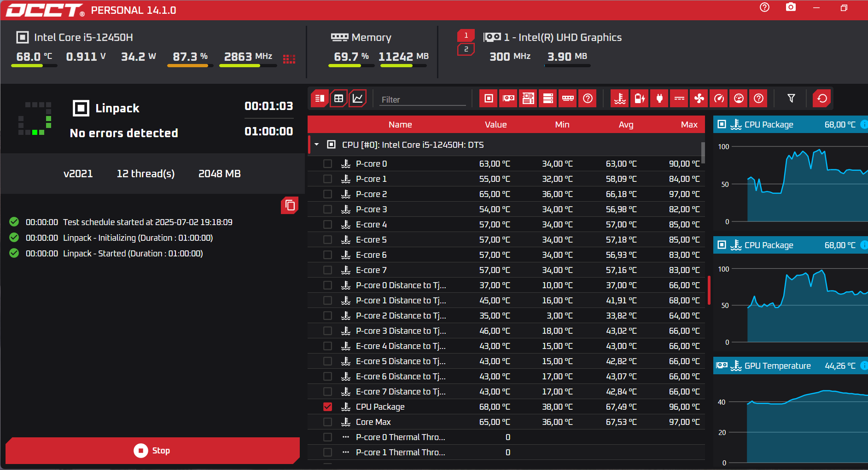Toggle the GPU sensor source filter icon
Image resolution: width=868 pixels, height=470 pixels.
tap(509, 99)
